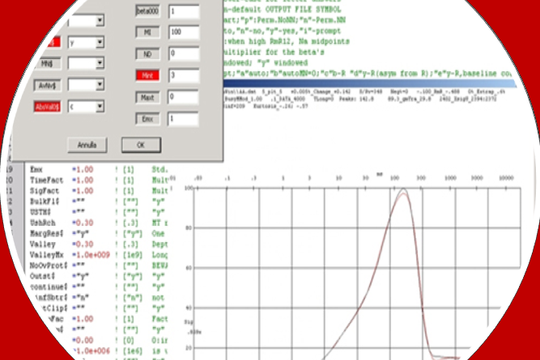Select the ValleyMx parameter value 1.0e+009
The image size is (540, 360).
coord(92,255)
